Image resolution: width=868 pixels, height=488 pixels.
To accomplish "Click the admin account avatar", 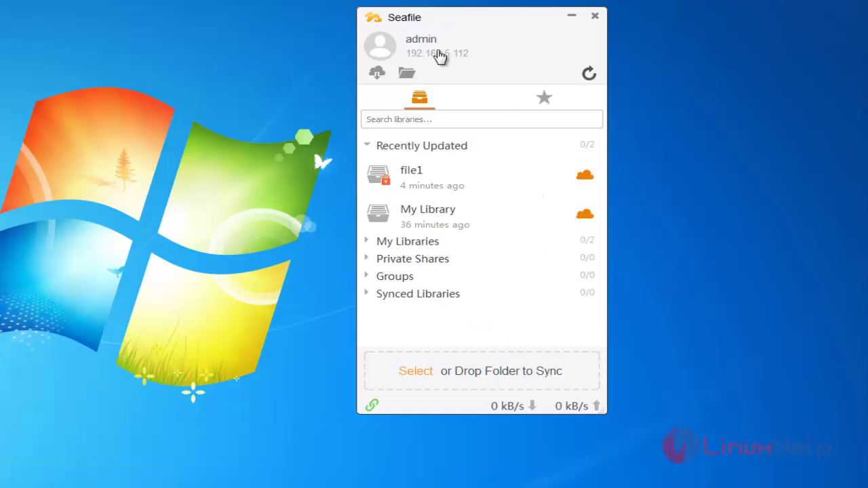I will tap(380, 46).
